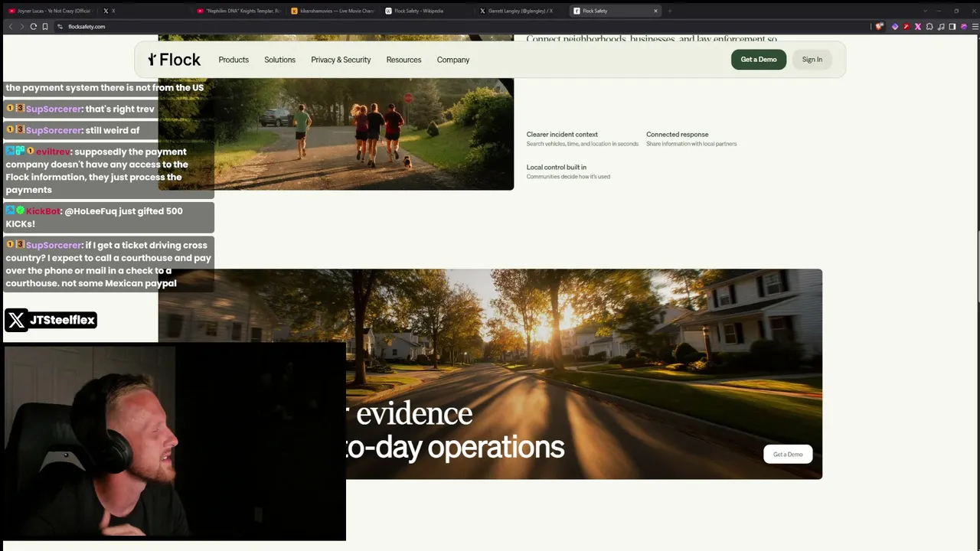Click the white Get a Demo button on banner

[x=788, y=455]
